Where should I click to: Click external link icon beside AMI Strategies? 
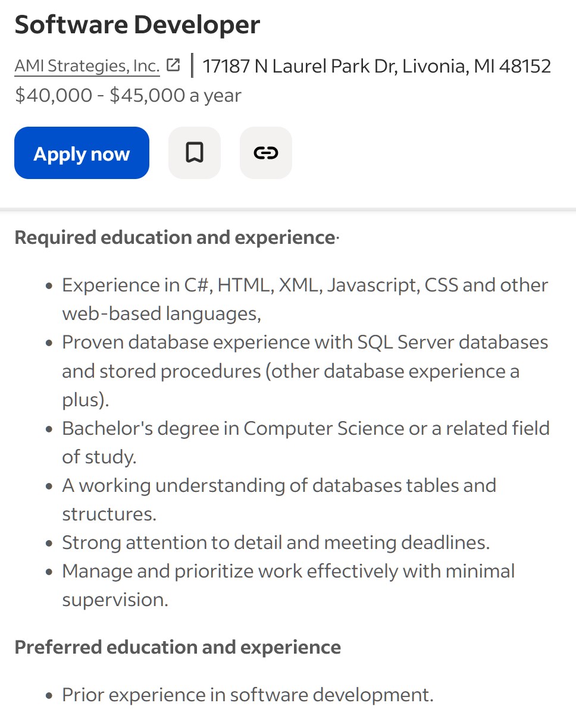[x=173, y=65]
